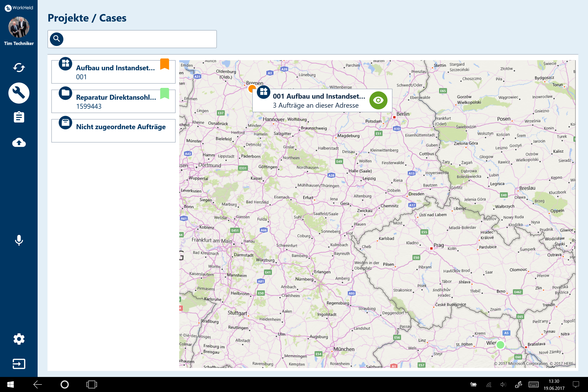Open Windows Task View in taskbar
Viewport: 588px width, 392px height.
pyautogui.click(x=92, y=384)
